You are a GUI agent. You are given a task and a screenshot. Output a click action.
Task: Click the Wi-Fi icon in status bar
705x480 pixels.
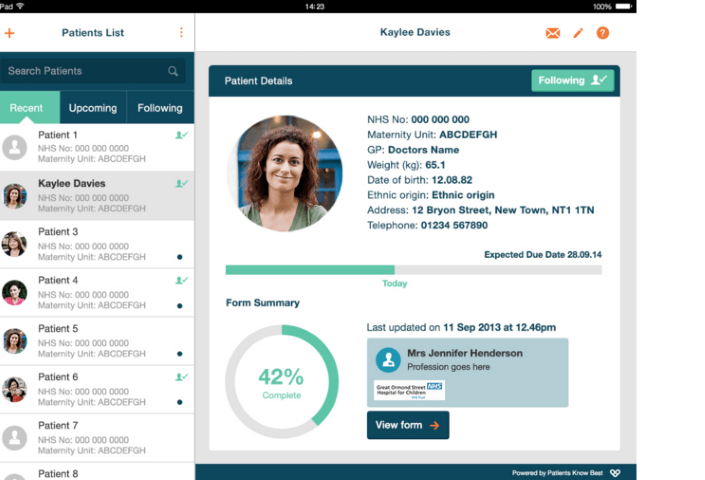(20, 6)
